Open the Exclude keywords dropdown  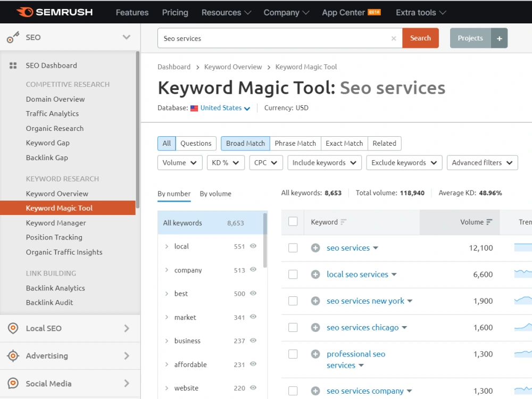(404, 163)
